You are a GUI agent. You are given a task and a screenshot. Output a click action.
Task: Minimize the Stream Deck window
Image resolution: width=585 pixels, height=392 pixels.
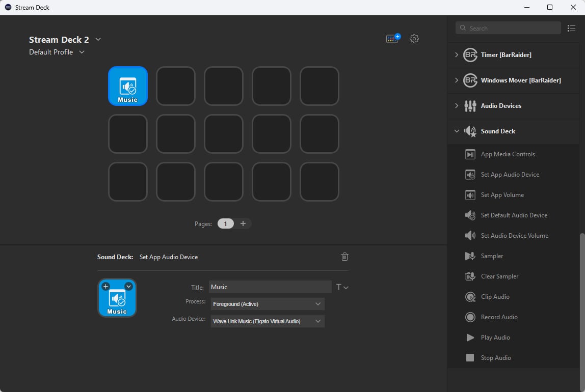tap(527, 7)
